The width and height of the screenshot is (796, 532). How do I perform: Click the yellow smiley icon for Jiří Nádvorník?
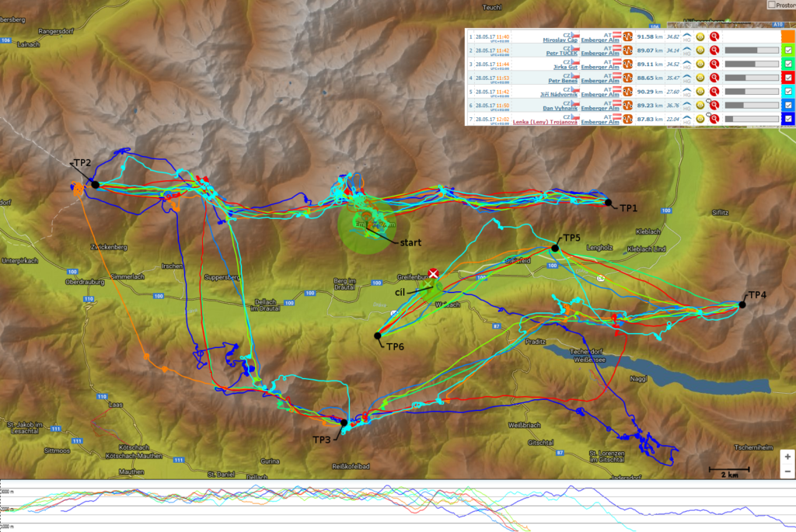point(700,91)
